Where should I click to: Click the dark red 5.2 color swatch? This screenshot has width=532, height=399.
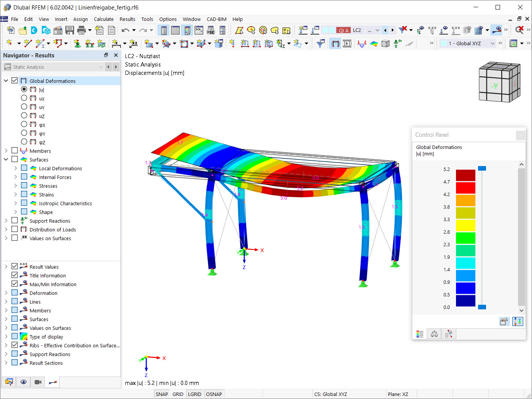pos(465,175)
